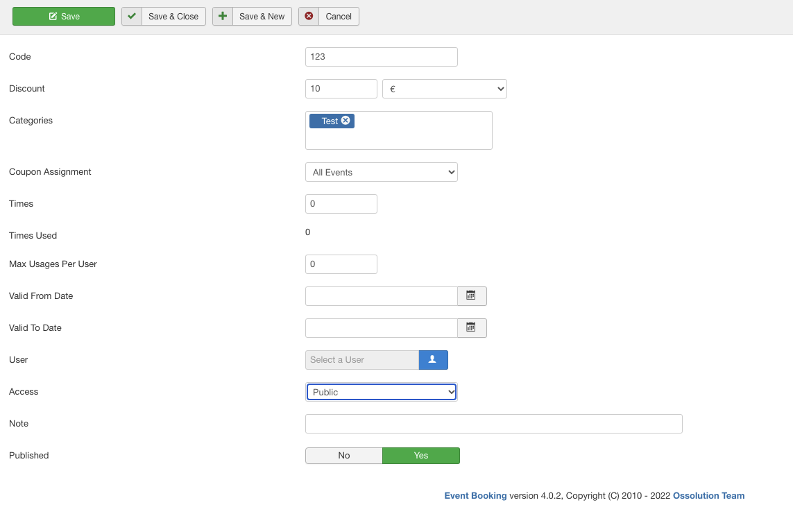Image resolution: width=793 pixels, height=532 pixels.
Task: Click the Save & New plus icon
Action: coord(223,17)
